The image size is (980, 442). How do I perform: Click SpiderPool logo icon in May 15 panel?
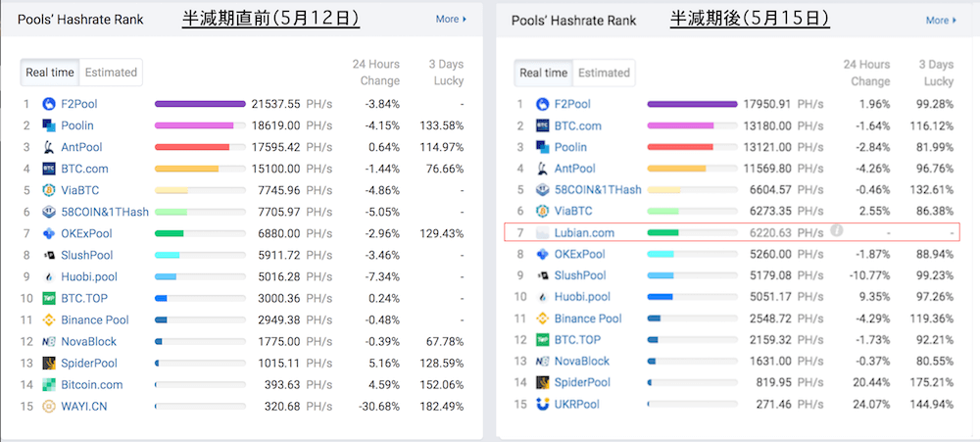click(543, 382)
